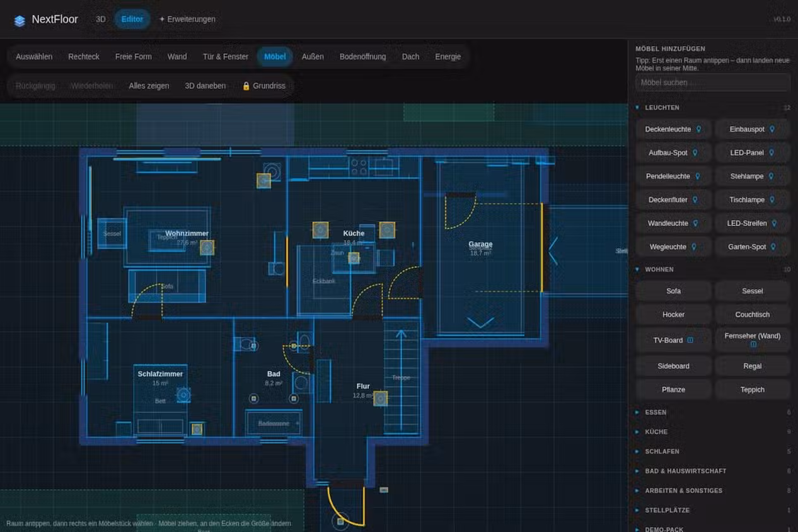
Task: Add an Einbauspot light
Action: (752, 129)
